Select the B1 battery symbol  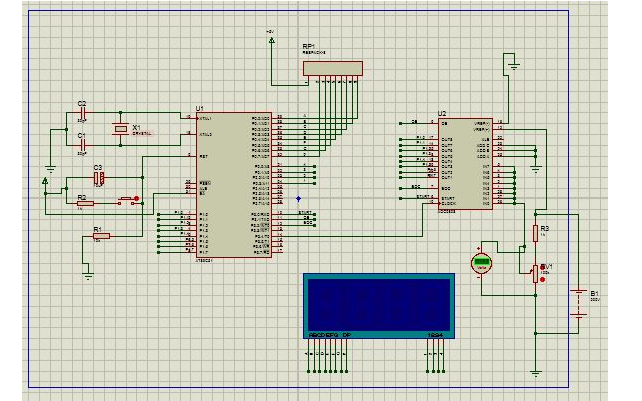[x=578, y=304]
